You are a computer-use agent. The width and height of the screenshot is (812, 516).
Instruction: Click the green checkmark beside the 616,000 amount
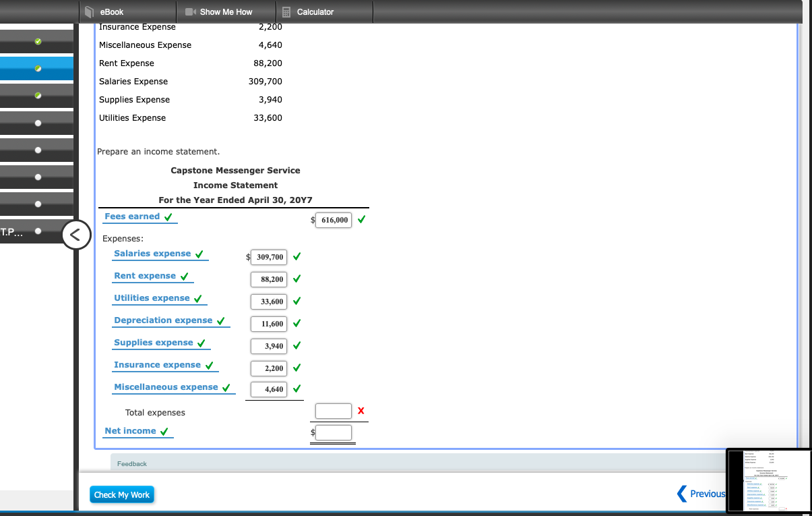(x=361, y=219)
